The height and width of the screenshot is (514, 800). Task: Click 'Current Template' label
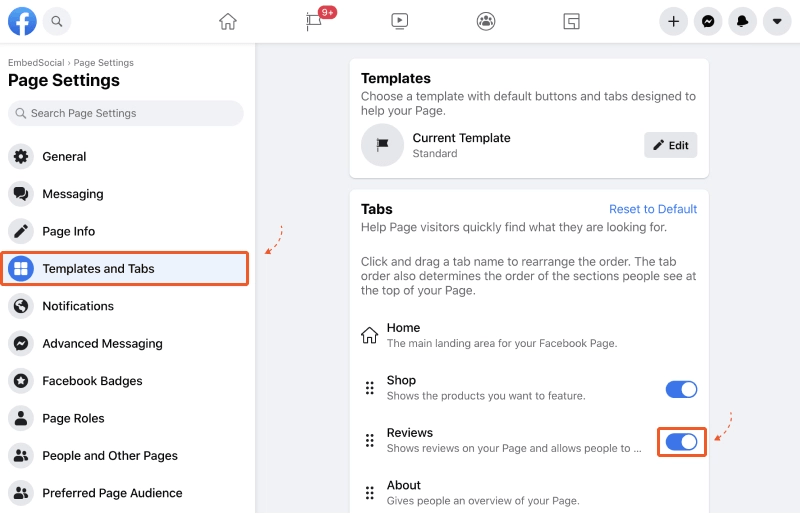461,138
